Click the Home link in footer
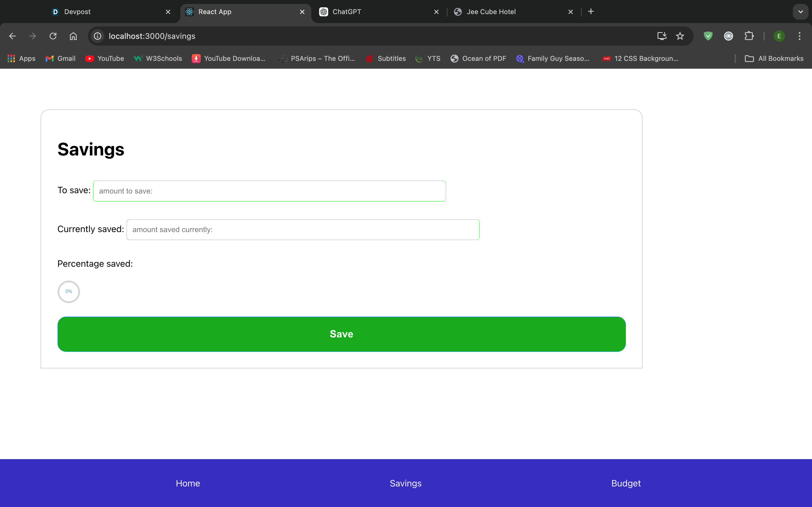 (187, 483)
